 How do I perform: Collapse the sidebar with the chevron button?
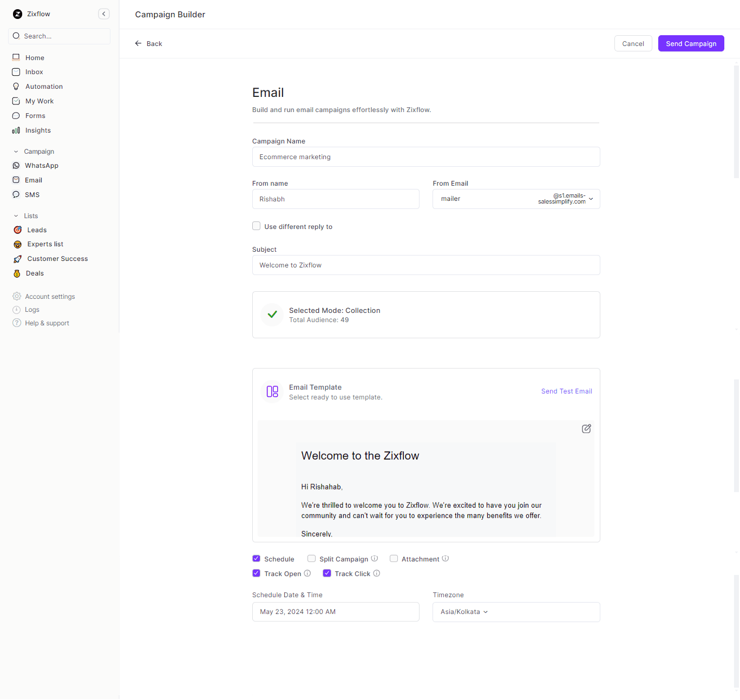pyautogui.click(x=103, y=14)
